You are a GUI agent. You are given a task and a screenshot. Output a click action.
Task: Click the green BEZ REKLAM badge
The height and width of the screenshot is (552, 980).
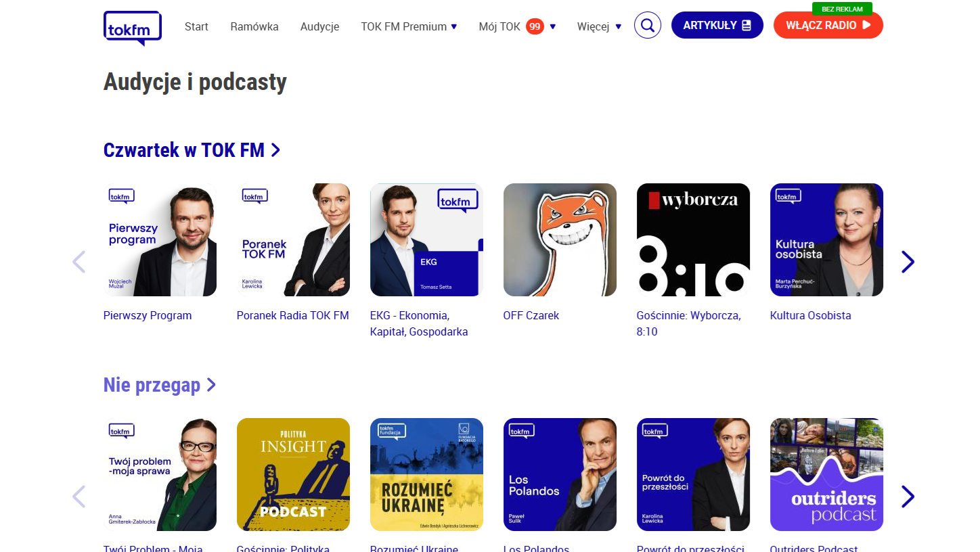point(842,9)
